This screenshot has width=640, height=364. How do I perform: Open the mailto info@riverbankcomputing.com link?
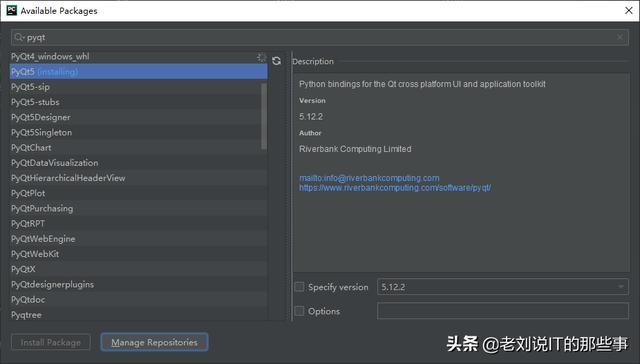(x=369, y=178)
